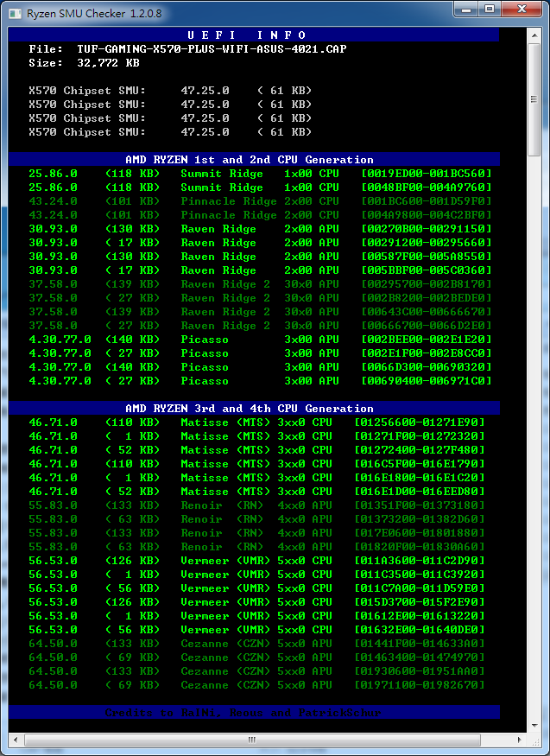Click the Pinnacle Ridge row with address 004A9800-004C2BF0
Viewport: 550px width, 756px height.
260,215
